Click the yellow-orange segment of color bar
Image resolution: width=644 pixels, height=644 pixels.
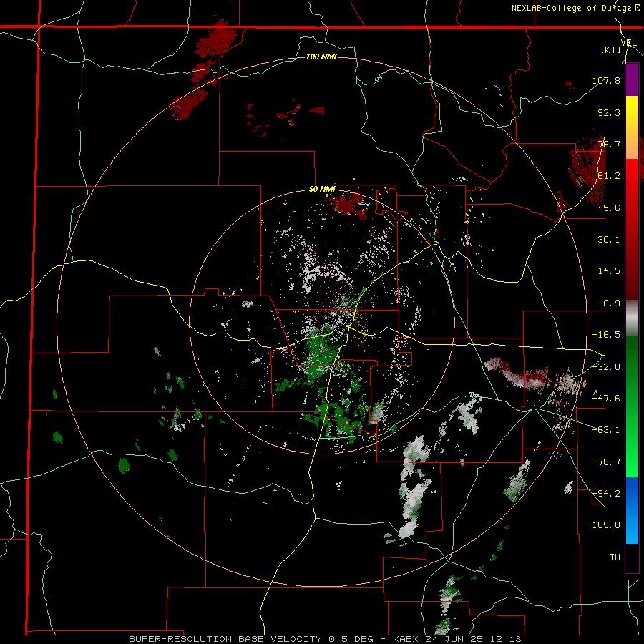[632, 127]
